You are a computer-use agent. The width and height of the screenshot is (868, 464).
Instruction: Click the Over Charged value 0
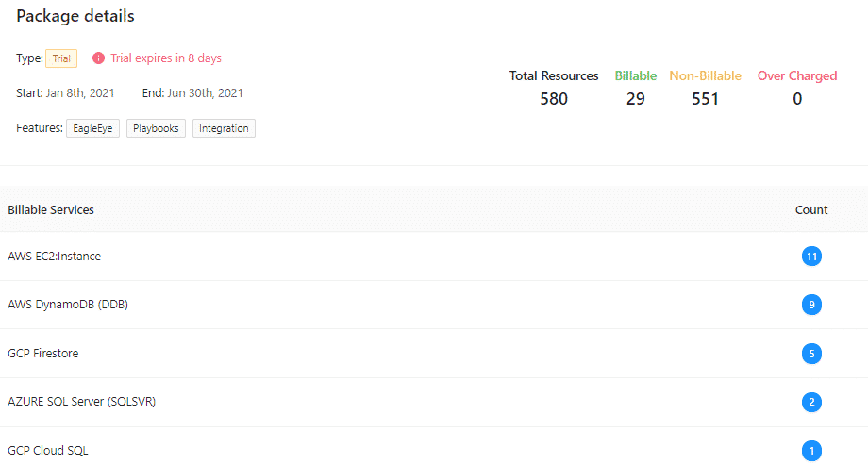(x=797, y=99)
